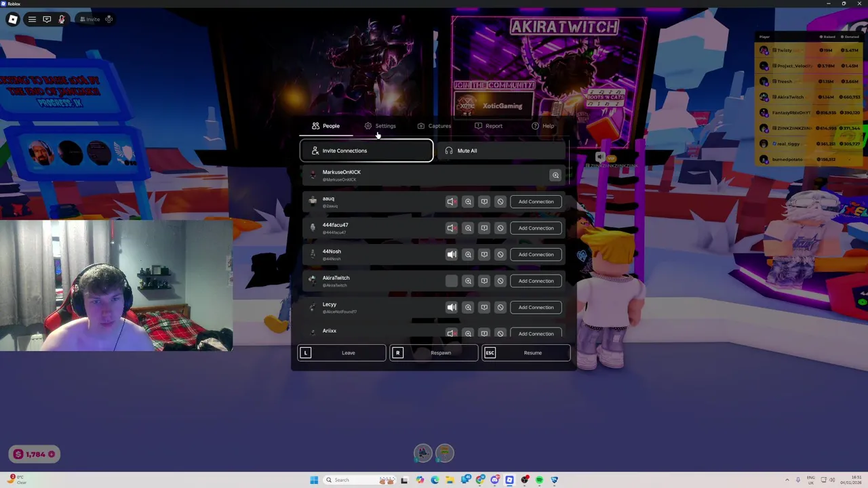
Task: Add Connection for aauq
Action: point(536,201)
